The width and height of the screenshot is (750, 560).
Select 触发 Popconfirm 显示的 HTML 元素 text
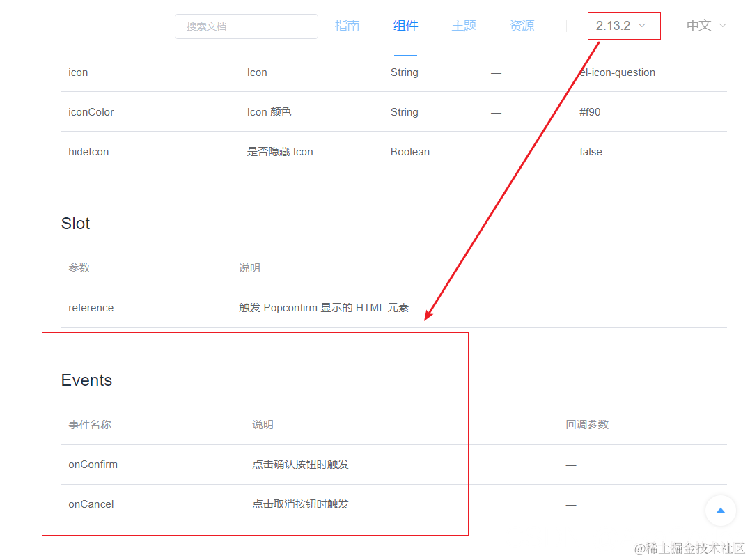324,307
